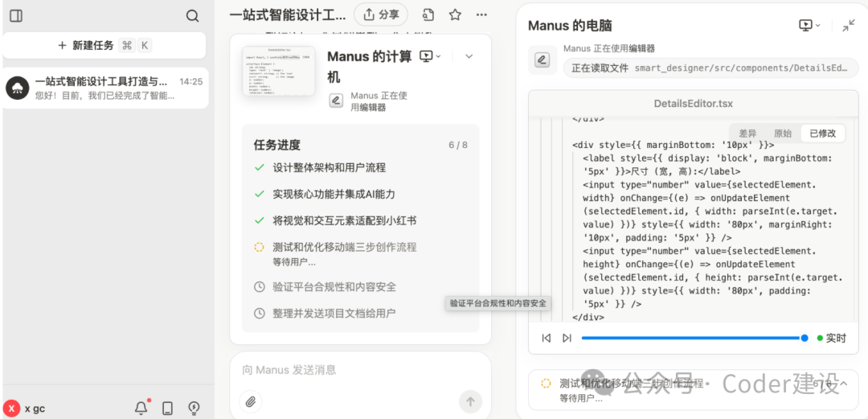The height and width of the screenshot is (419, 868).
Task: Toggle the sidebar panel icon
Action: click(16, 16)
